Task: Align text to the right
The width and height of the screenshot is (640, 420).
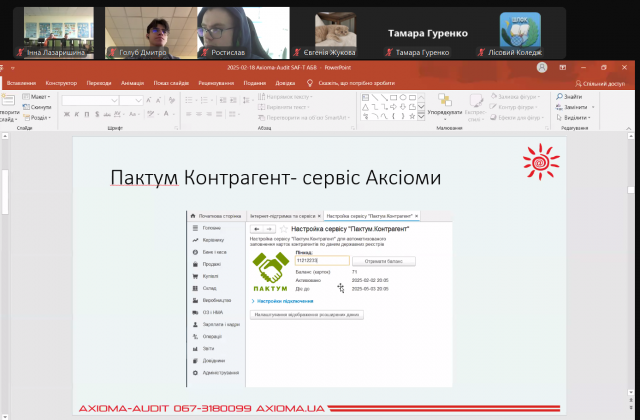Action: pos(209,114)
